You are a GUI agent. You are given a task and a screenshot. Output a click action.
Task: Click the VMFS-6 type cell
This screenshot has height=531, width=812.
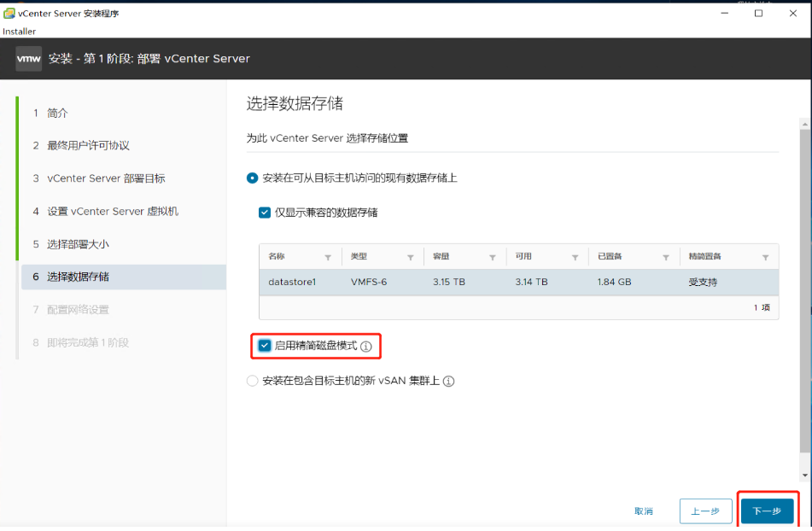pyautogui.click(x=369, y=282)
